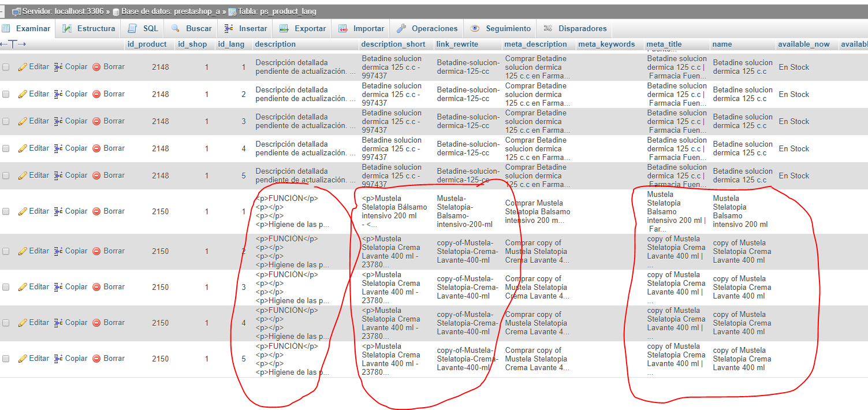Select checkbox for product 2150 language 1
The width and height of the screenshot is (868, 410).
pyautogui.click(x=6, y=211)
